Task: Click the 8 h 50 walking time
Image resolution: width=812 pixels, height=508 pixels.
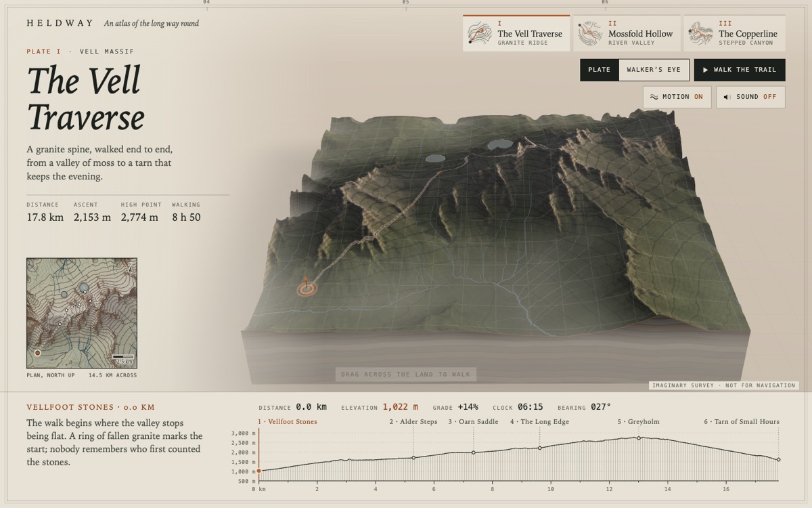Action: point(186,217)
